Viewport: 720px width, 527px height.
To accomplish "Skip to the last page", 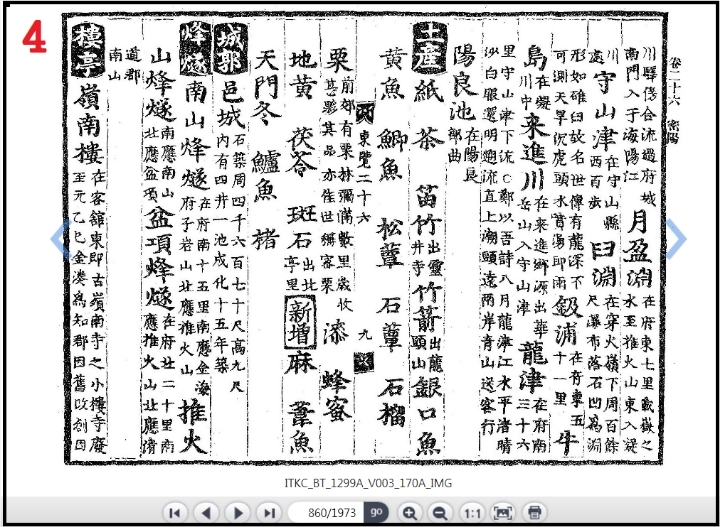I will point(268,512).
